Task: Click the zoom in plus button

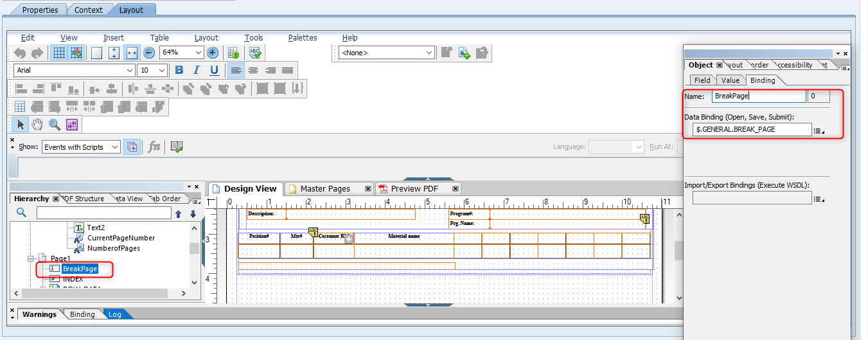Action: point(212,53)
